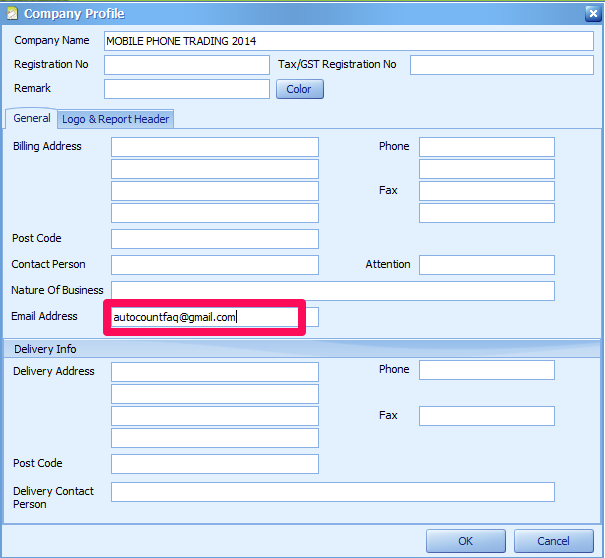
Task: Open the Logo & Report Header tab
Action: point(115,119)
